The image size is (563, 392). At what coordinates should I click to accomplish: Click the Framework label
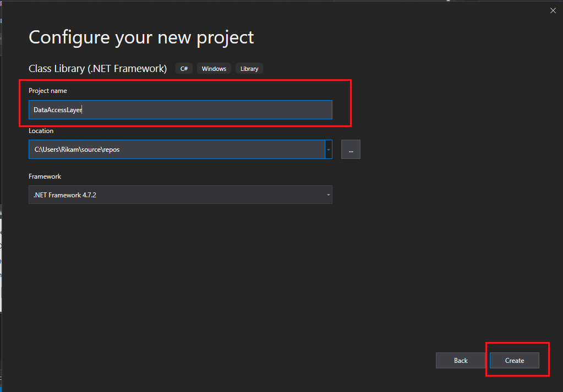click(45, 176)
